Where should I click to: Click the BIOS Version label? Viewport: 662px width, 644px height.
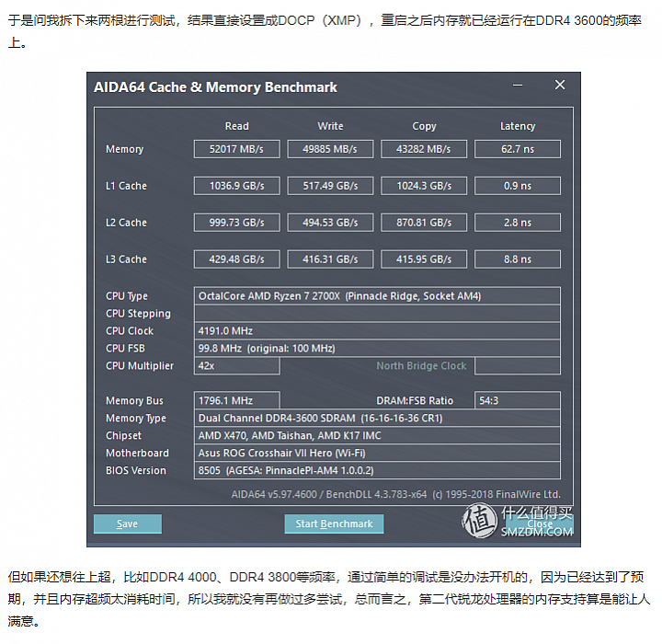coord(136,470)
